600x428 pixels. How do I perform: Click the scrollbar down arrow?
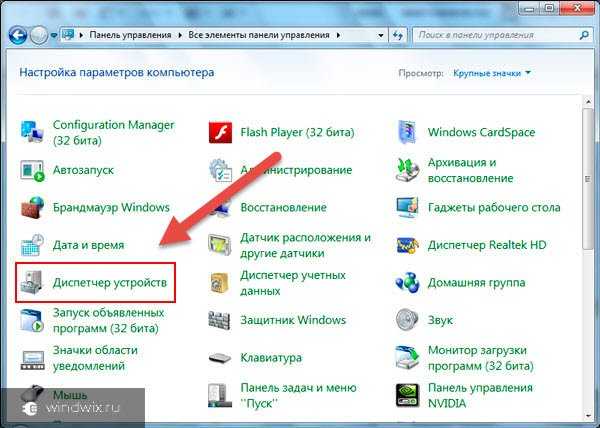[588, 415]
